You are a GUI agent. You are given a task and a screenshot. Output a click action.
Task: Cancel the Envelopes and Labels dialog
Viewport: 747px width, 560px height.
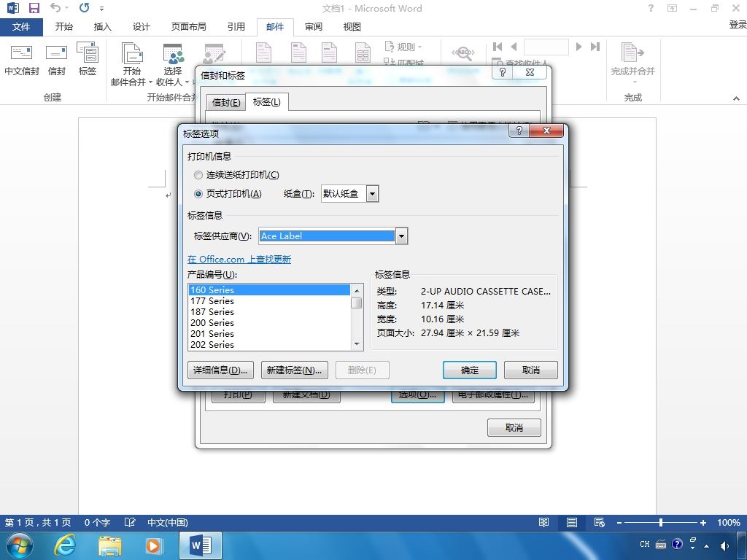point(514,427)
